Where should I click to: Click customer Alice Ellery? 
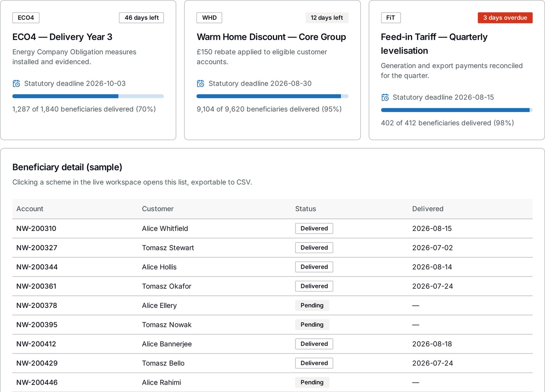159,306
